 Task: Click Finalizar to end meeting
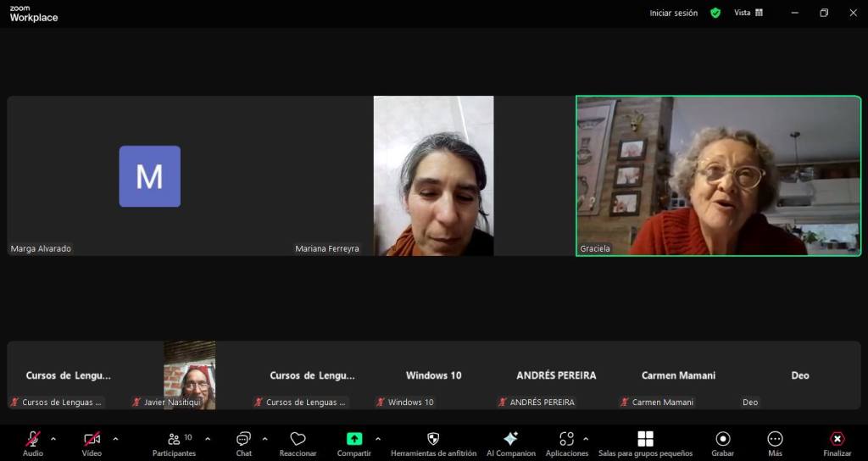(837, 442)
